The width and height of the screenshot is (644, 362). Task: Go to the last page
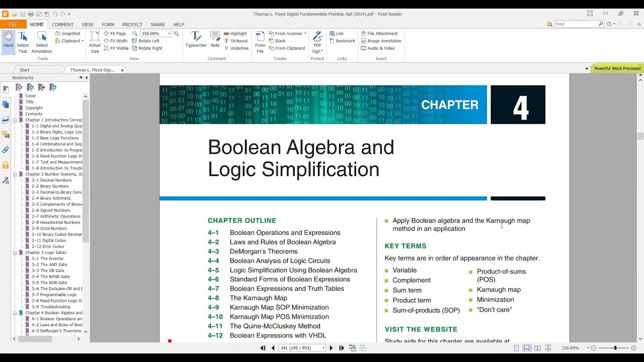(342, 348)
